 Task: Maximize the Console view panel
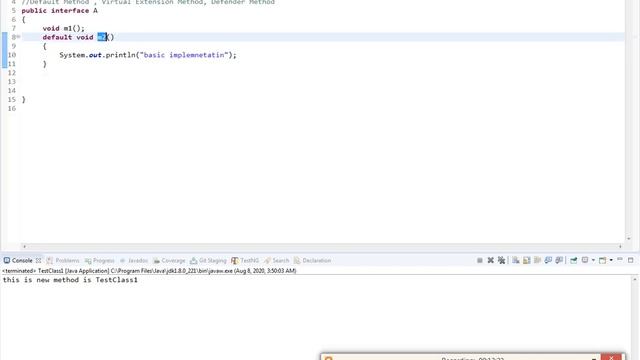(x=631, y=260)
